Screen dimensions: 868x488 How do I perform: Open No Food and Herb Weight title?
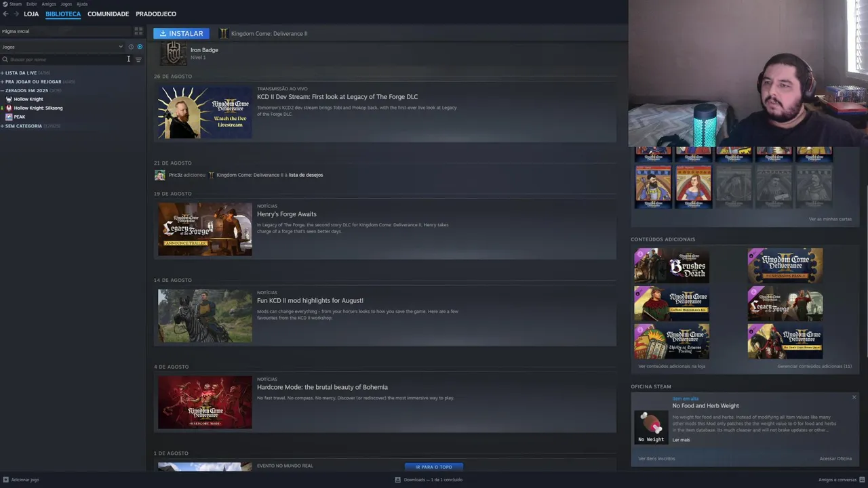[705, 405]
